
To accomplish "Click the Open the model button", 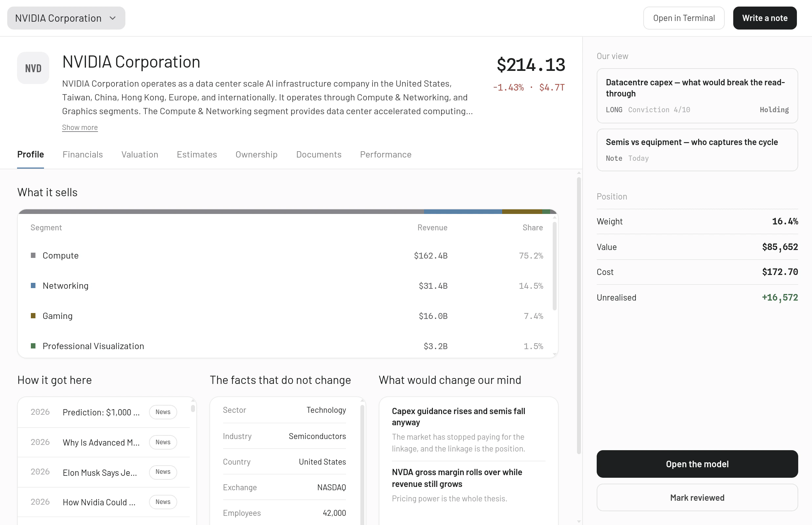I will coord(697,464).
